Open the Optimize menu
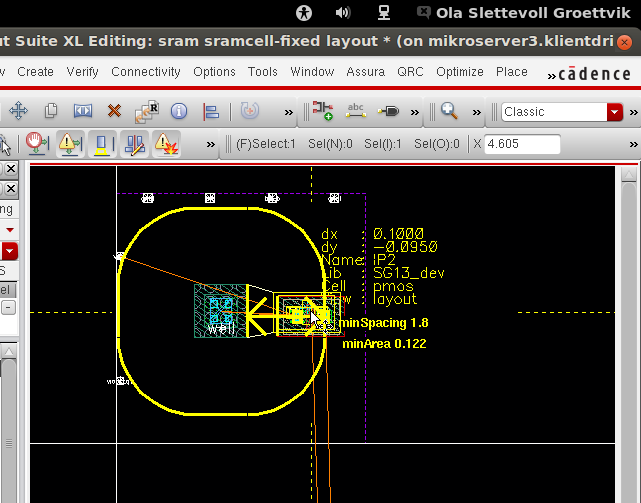641x503 pixels. [459, 72]
